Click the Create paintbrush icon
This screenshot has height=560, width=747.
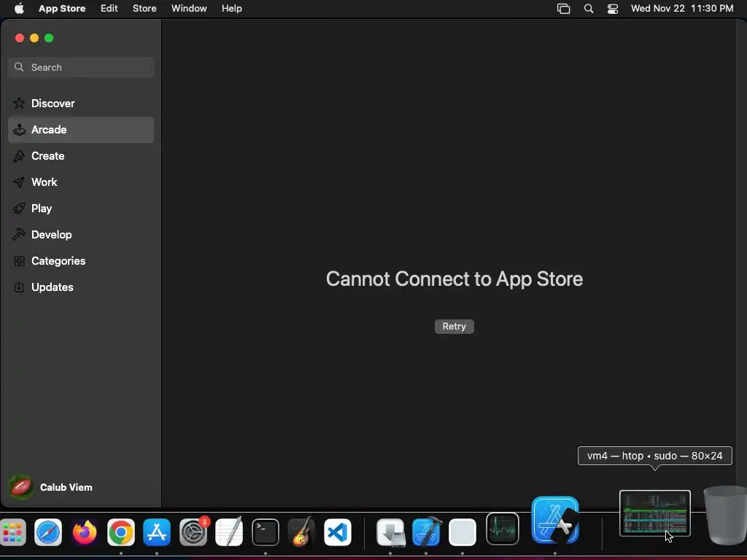click(x=19, y=156)
